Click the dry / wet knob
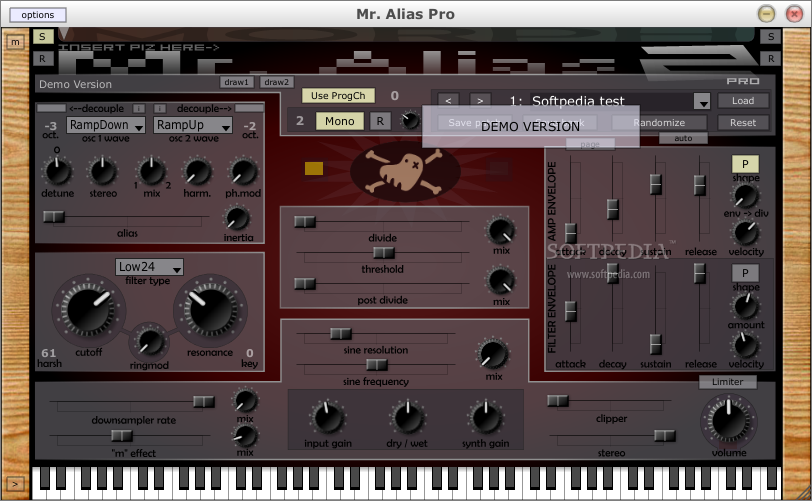This screenshot has height=501, width=812. [x=408, y=418]
